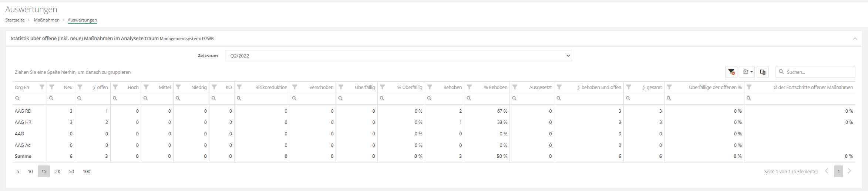Collapse the statistics panel with the chevron
Viewport: 868px width, 191px height.
coord(855,39)
